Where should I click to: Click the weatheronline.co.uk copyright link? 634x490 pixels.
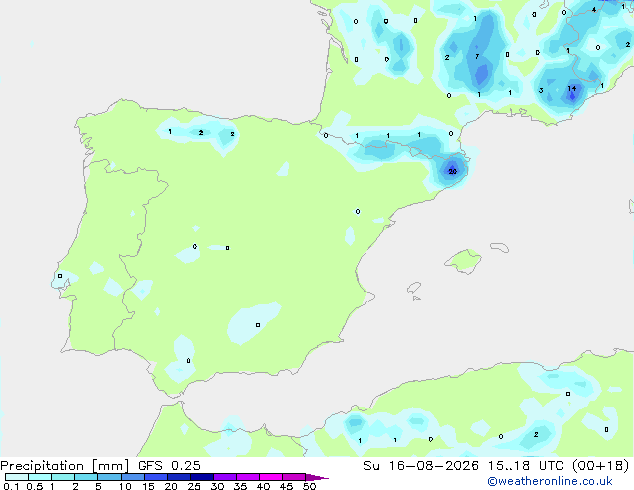pyautogui.click(x=550, y=481)
